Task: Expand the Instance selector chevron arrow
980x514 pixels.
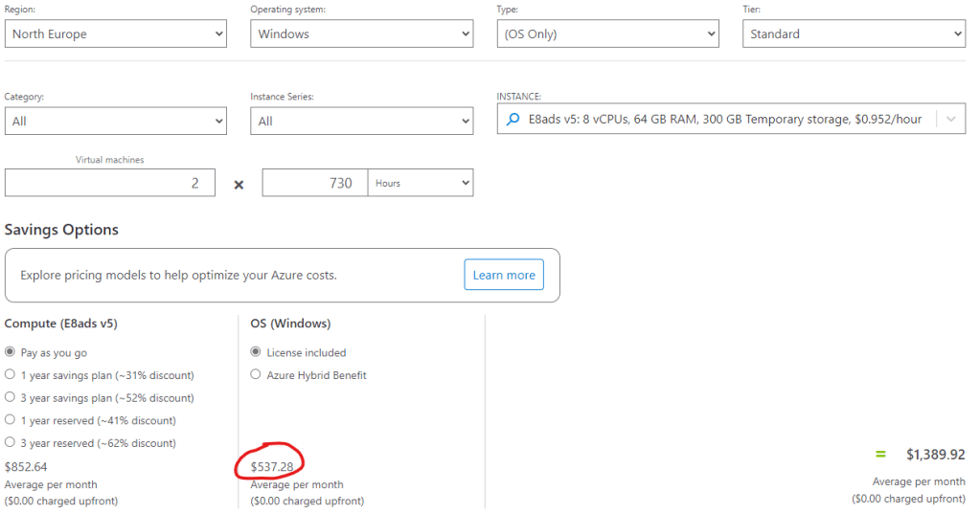Action: (x=950, y=120)
